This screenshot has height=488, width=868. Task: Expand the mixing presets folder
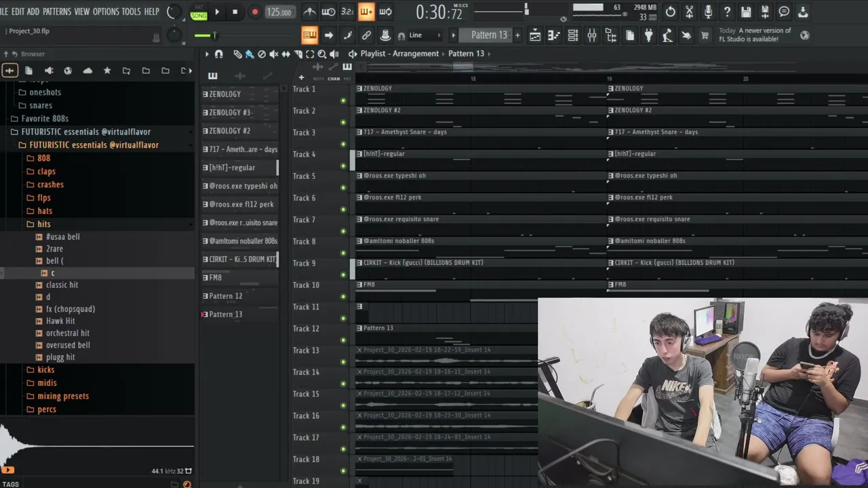point(63,396)
